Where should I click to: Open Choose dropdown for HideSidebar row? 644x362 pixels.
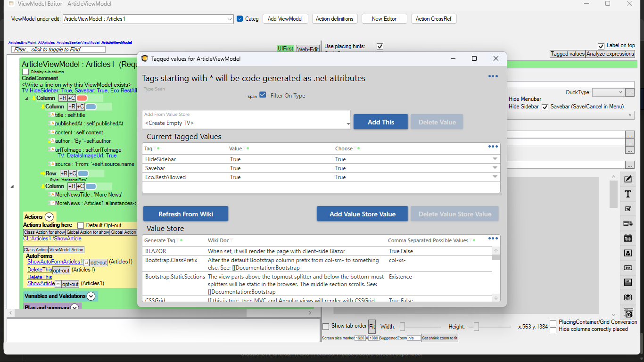495,159
